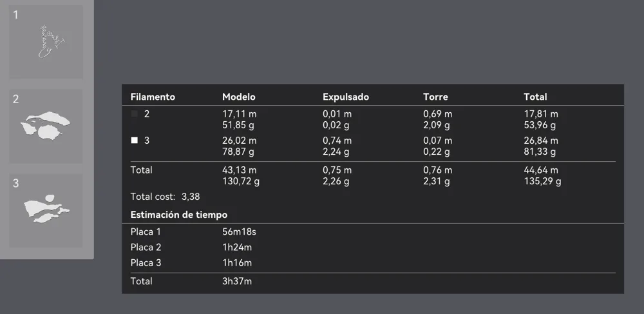Screen dimensions: 644x314
Task: Click the Torre column header
Action: [435, 97]
